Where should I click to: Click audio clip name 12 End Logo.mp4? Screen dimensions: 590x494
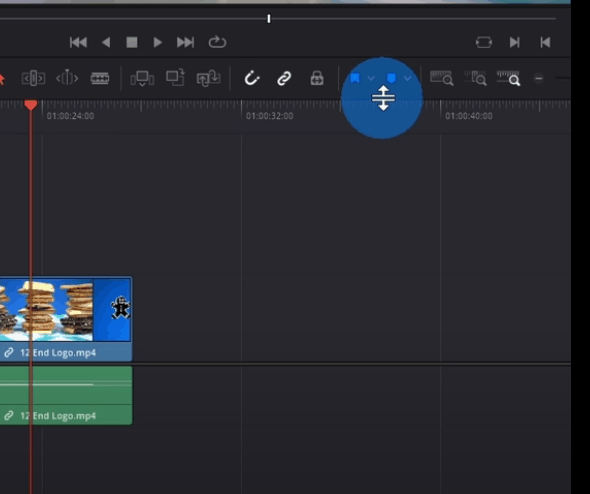(x=58, y=416)
